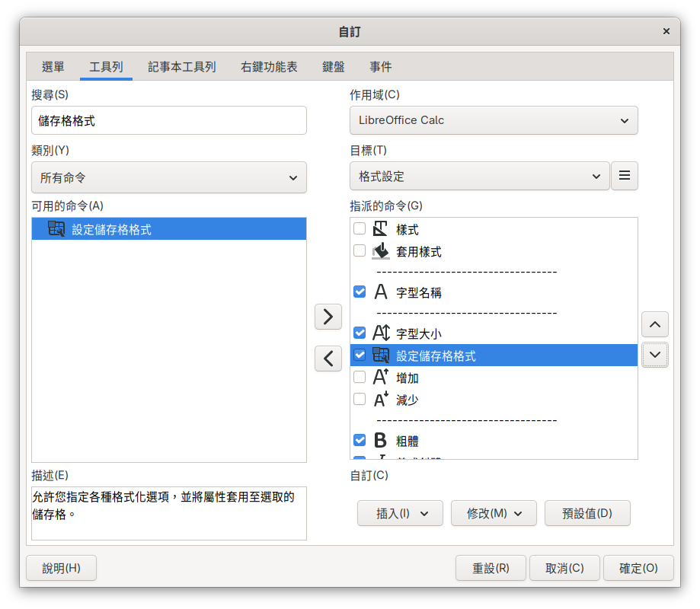Select 設定儲存格格式 in available commands list
Viewport: 700px width, 609px height.
point(111,229)
